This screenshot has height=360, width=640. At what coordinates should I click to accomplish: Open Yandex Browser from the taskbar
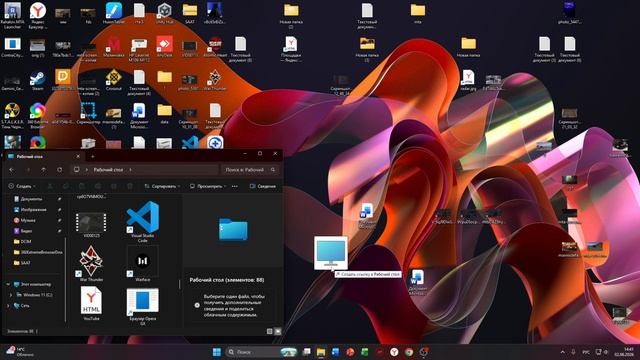(394, 352)
